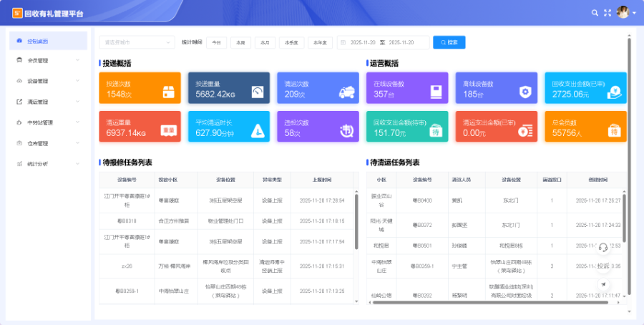Click the timer icon on 平均清运时长 card
Screen dimensions: 644x325
(x=258, y=131)
